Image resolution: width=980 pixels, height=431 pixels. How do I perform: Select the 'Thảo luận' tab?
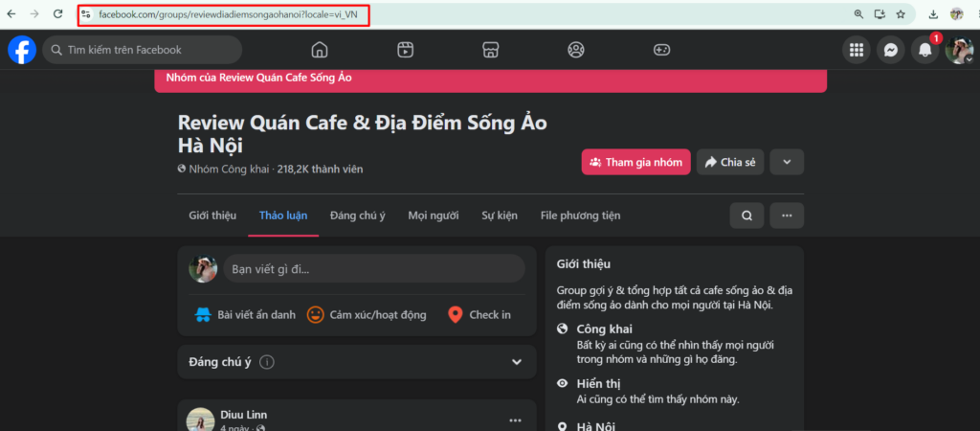tap(283, 215)
